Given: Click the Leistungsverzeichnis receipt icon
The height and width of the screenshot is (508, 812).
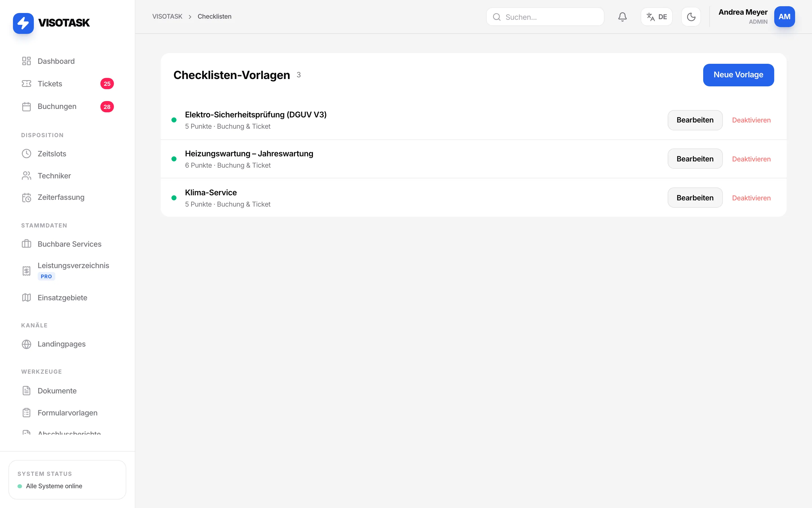Looking at the screenshot, I should (27, 271).
